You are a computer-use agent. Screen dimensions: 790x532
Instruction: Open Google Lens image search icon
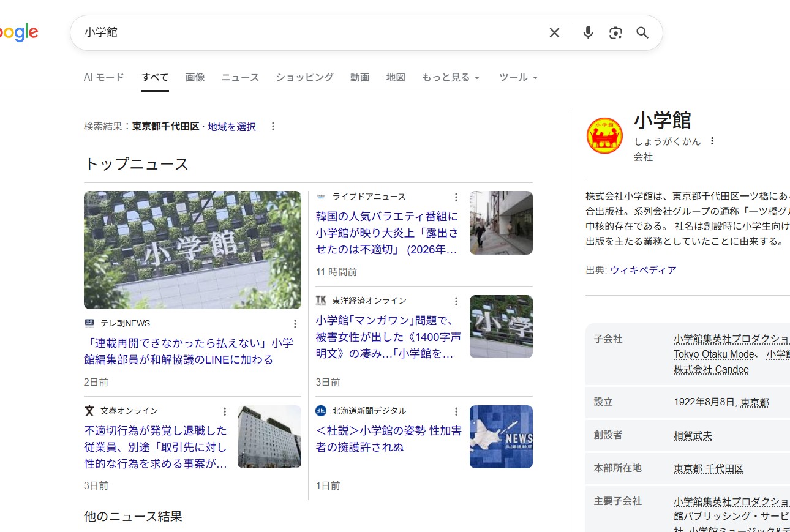coord(615,32)
